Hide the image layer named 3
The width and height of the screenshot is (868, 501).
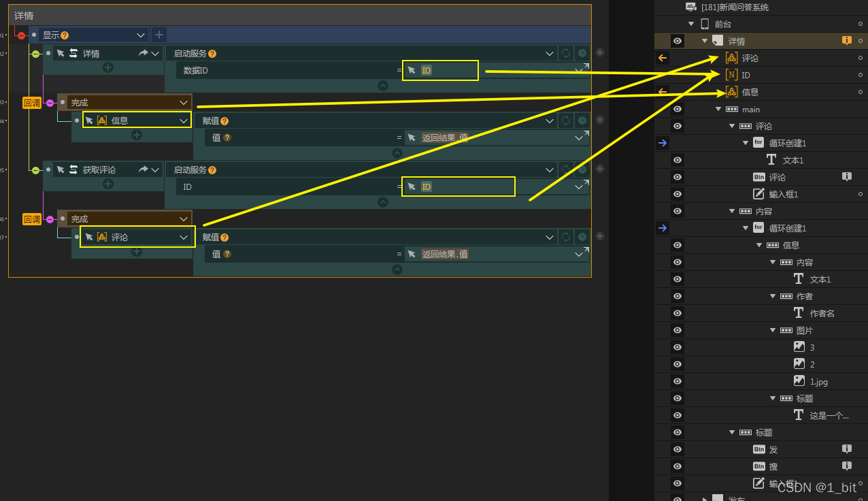click(x=678, y=347)
